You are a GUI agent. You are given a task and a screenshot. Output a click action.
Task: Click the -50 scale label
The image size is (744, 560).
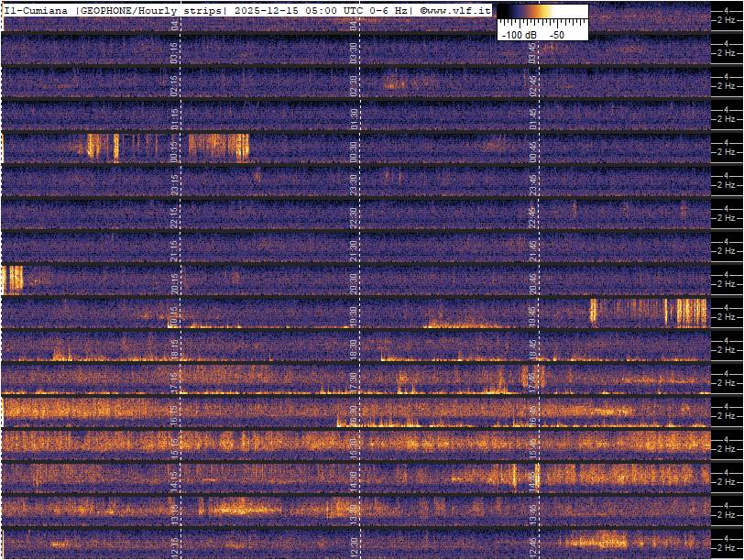[x=556, y=34]
